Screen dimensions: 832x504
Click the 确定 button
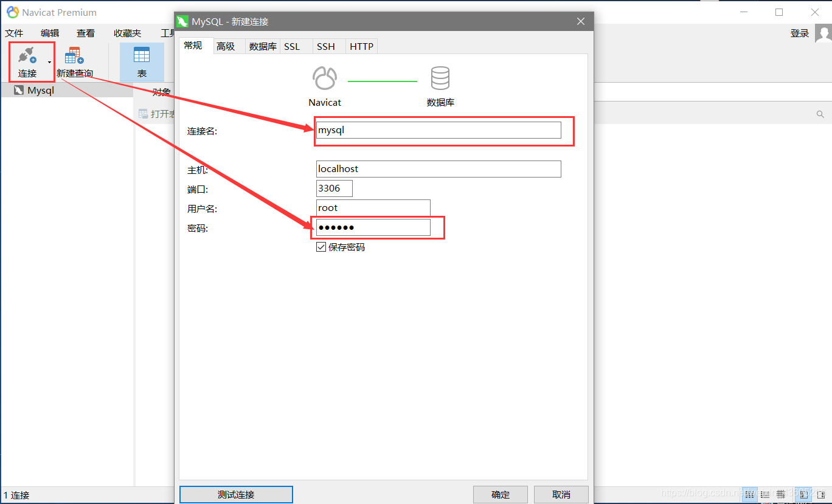click(x=501, y=494)
